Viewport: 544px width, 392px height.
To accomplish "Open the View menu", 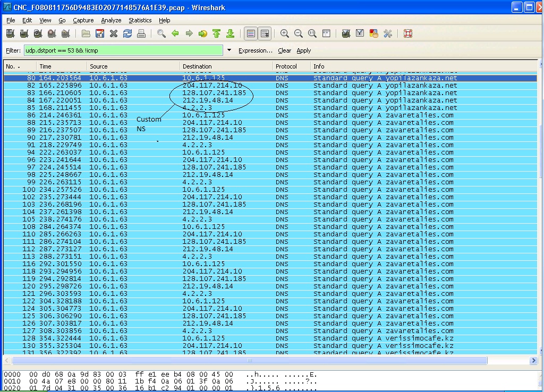I will pos(45,20).
